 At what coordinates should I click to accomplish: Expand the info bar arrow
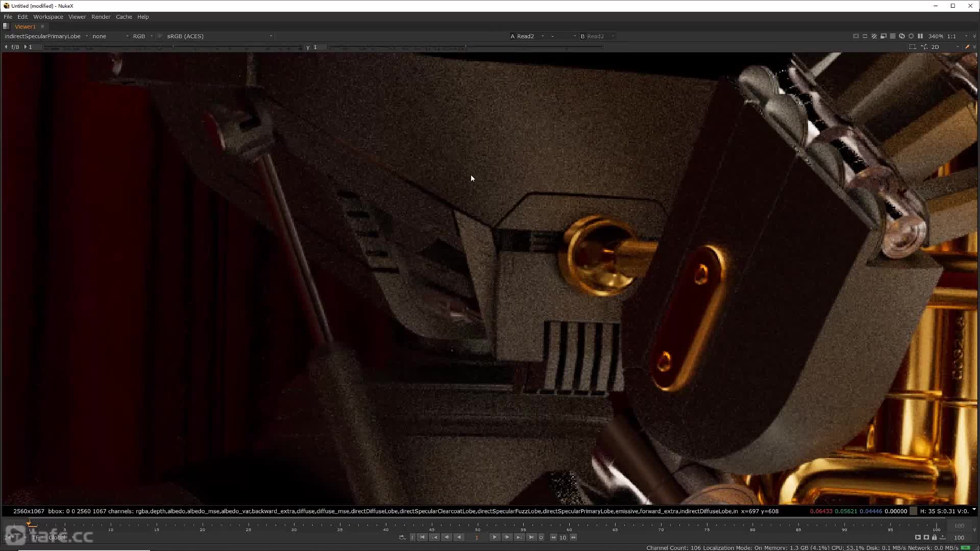pos(974,510)
